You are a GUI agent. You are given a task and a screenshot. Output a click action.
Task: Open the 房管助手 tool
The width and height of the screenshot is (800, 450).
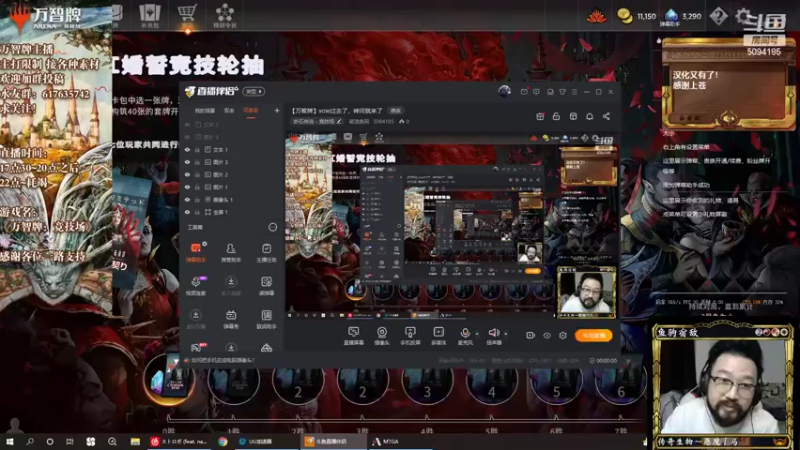pos(231,253)
